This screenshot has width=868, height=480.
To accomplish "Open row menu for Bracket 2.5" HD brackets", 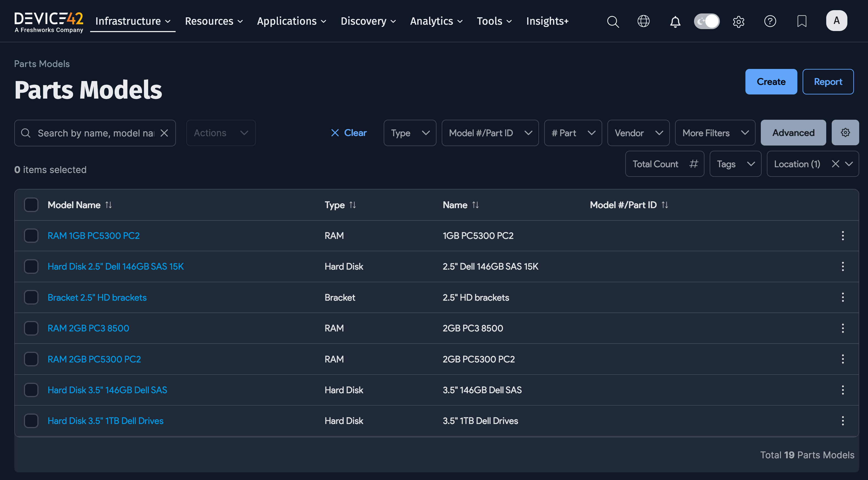I will pos(842,297).
